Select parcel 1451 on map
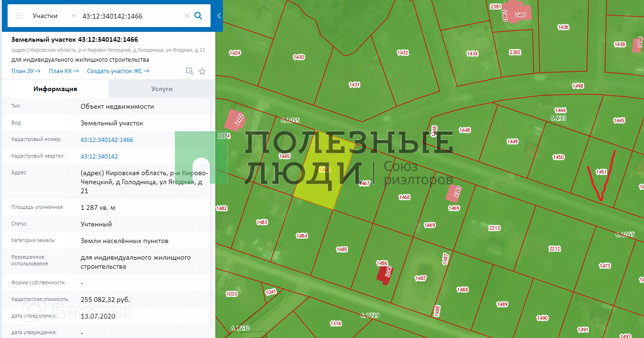Image resolution: width=644 pixels, height=338 pixels. coord(601,172)
